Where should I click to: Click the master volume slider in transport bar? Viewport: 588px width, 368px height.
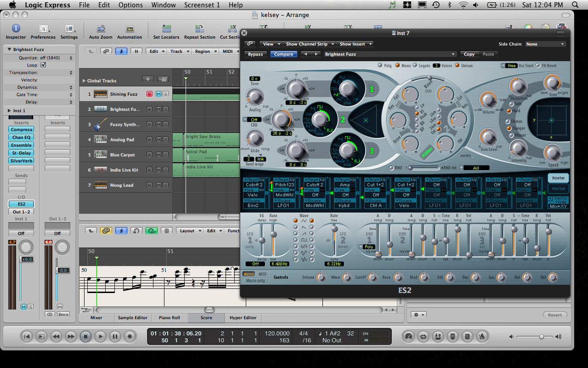point(542,337)
